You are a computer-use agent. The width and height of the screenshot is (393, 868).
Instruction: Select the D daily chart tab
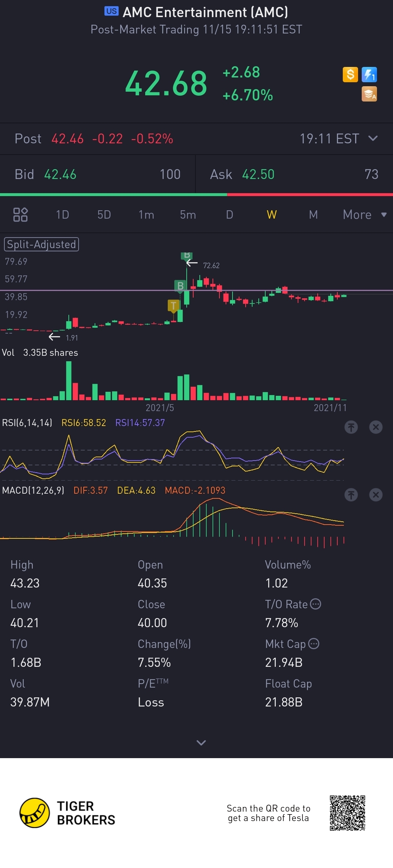pyautogui.click(x=230, y=215)
